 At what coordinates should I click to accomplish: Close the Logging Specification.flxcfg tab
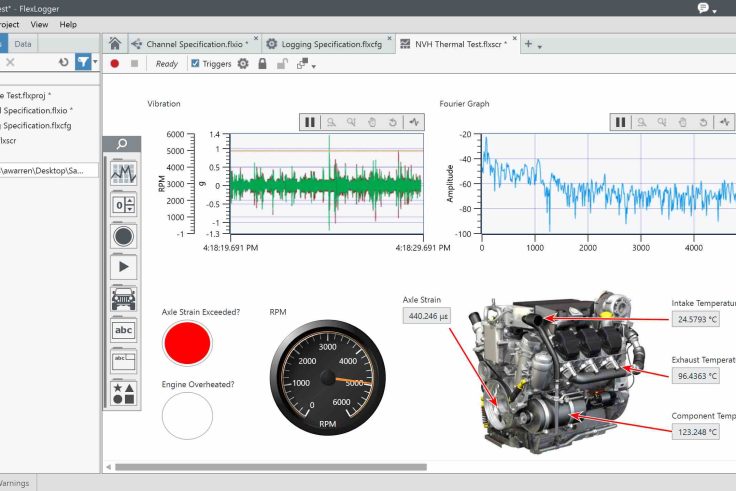click(389, 38)
